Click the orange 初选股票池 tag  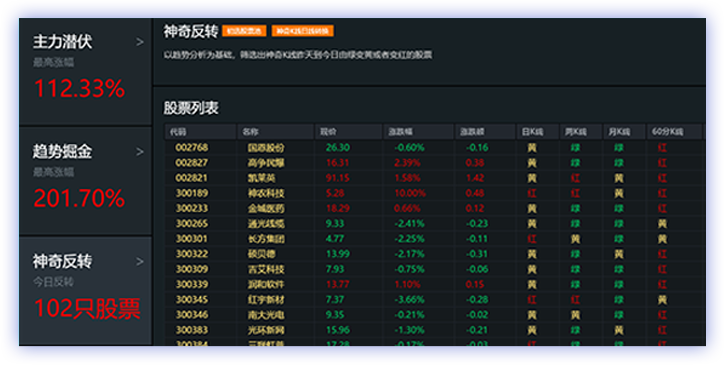pyautogui.click(x=244, y=31)
